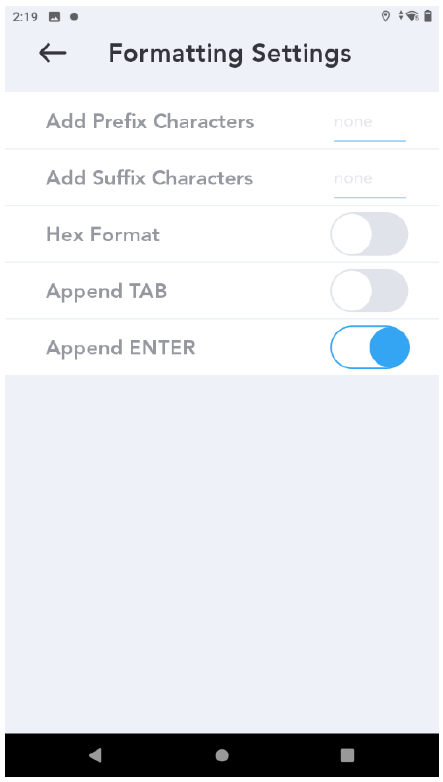Image resolution: width=443 pixels, height=782 pixels.
Task: Tap the back arrow in the header
Action: pos(52,53)
